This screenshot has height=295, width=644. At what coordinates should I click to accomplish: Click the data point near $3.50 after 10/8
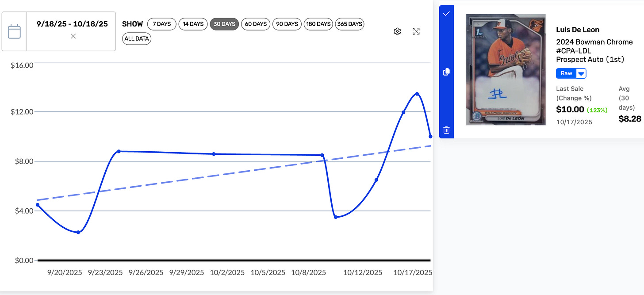pyautogui.click(x=336, y=217)
